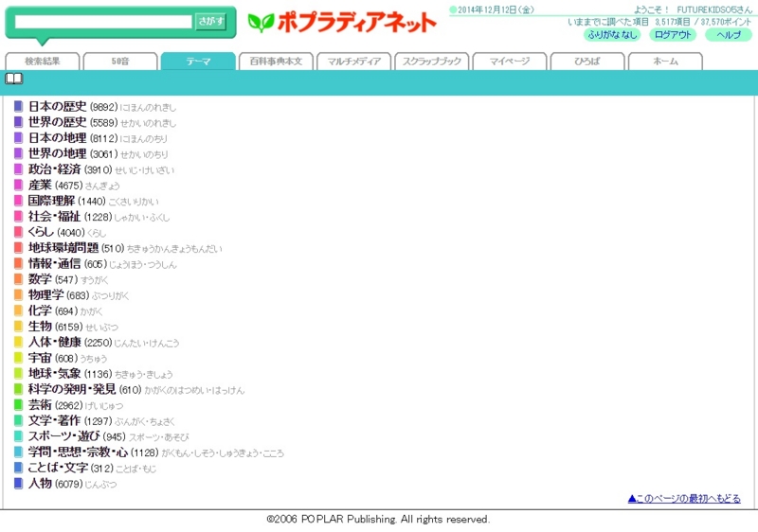
Task: Click the book icon beside 日本の歴史
Action: coord(18,106)
